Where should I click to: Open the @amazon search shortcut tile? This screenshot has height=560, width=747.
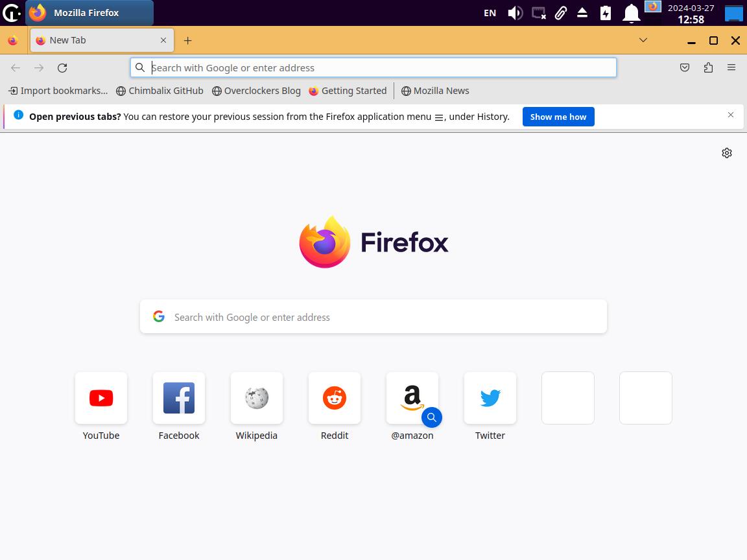coord(412,398)
